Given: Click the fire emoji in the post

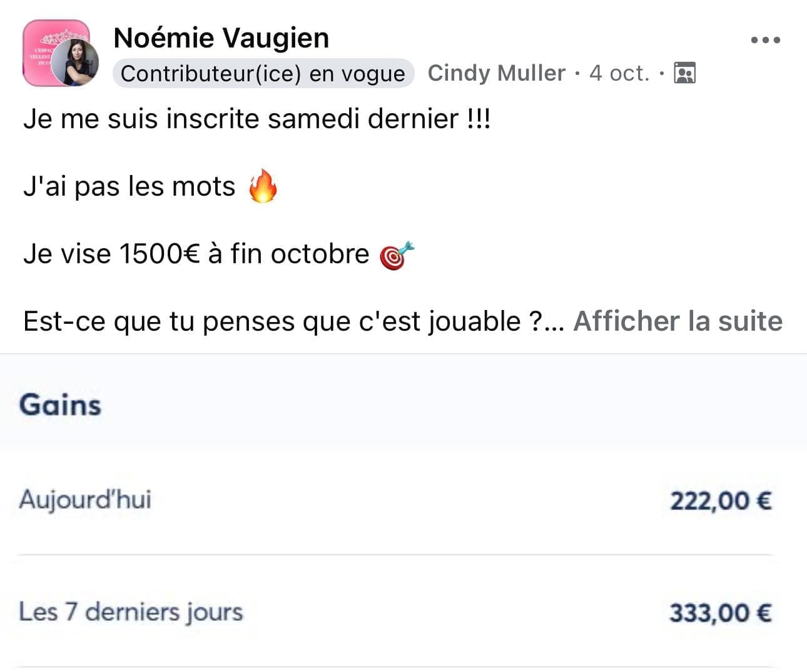Looking at the screenshot, I should [x=263, y=186].
